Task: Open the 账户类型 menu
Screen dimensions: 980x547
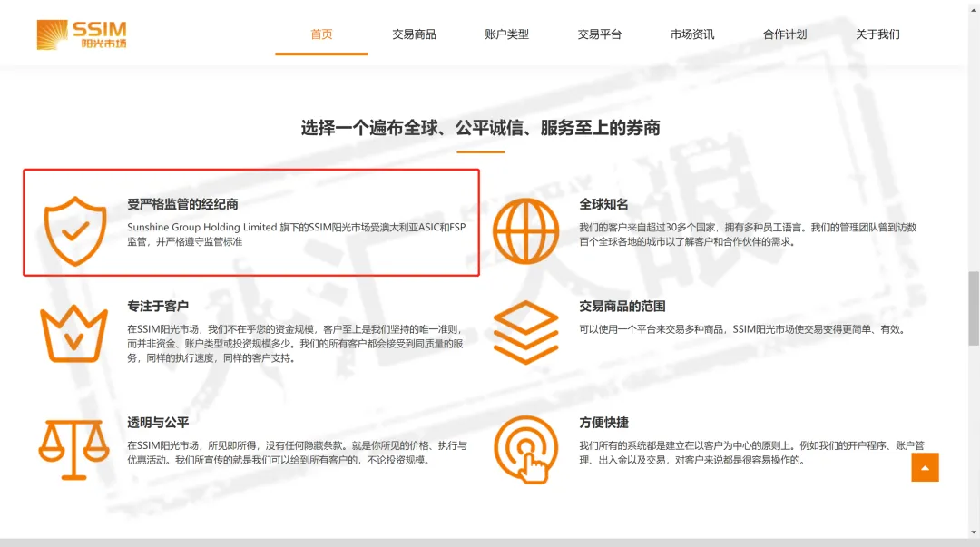Action: 506,34
